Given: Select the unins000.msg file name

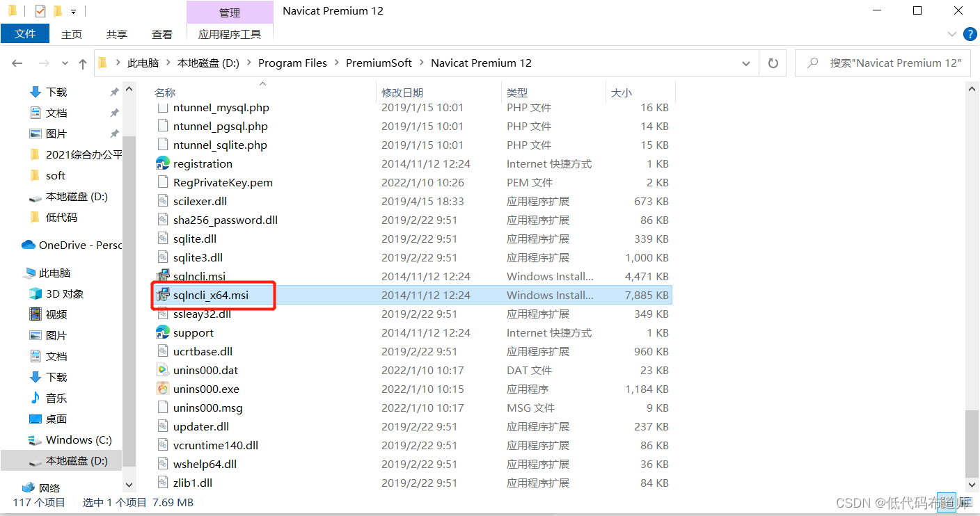Looking at the screenshot, I should (208, 408).
